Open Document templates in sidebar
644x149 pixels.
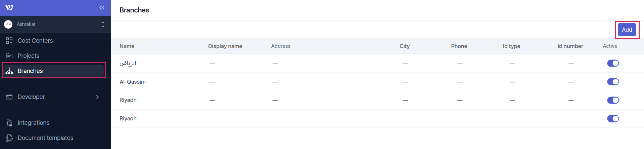(45, 138)
